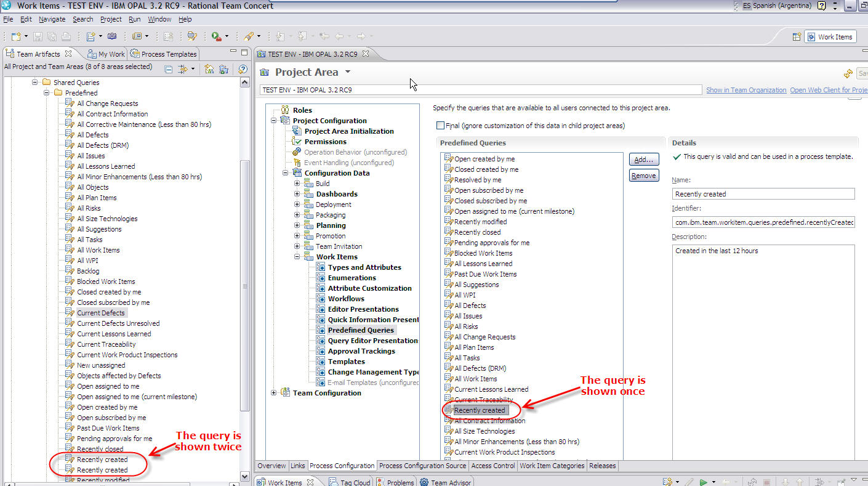Click the run/build green play toolbar icon
Screen dimensions: 868x486
216,36
